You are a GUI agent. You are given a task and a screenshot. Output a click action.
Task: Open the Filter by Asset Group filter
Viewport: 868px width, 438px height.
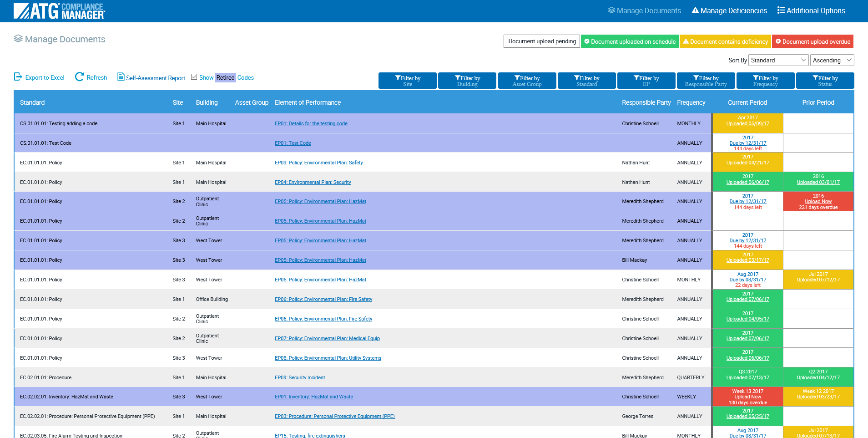pyautogui.click(x=527, y=81)
